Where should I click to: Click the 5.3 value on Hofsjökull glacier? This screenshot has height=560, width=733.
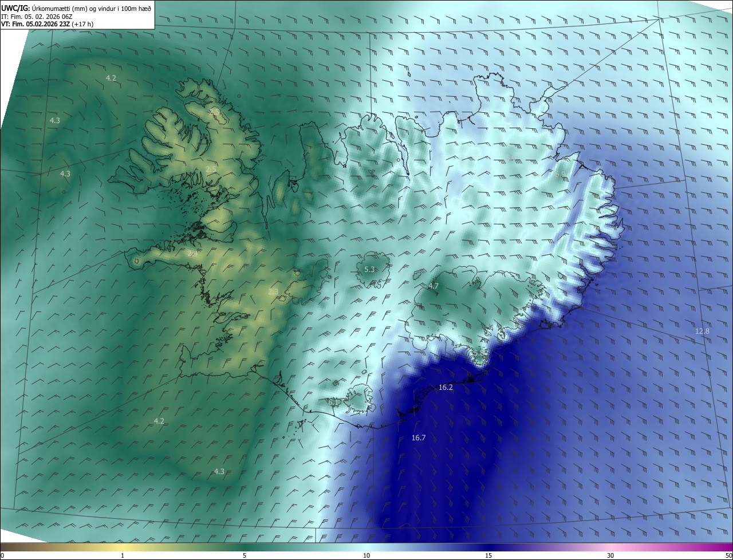click(x=369, y=269)
